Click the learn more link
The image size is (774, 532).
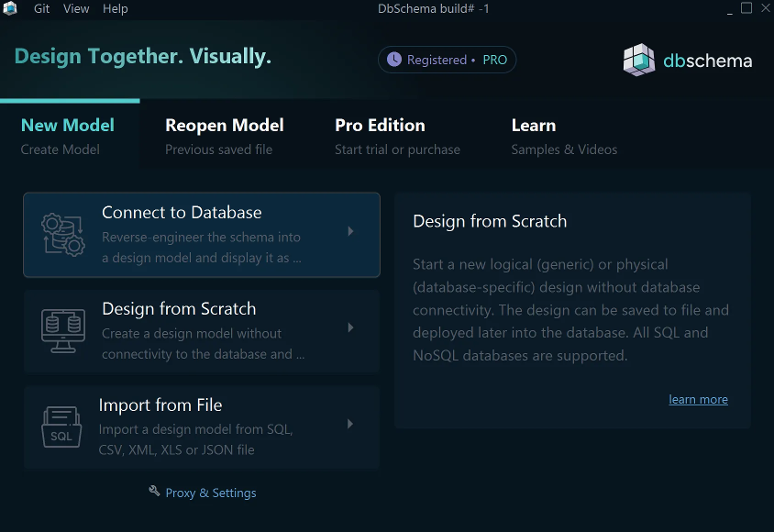click(x=698, y=399)
